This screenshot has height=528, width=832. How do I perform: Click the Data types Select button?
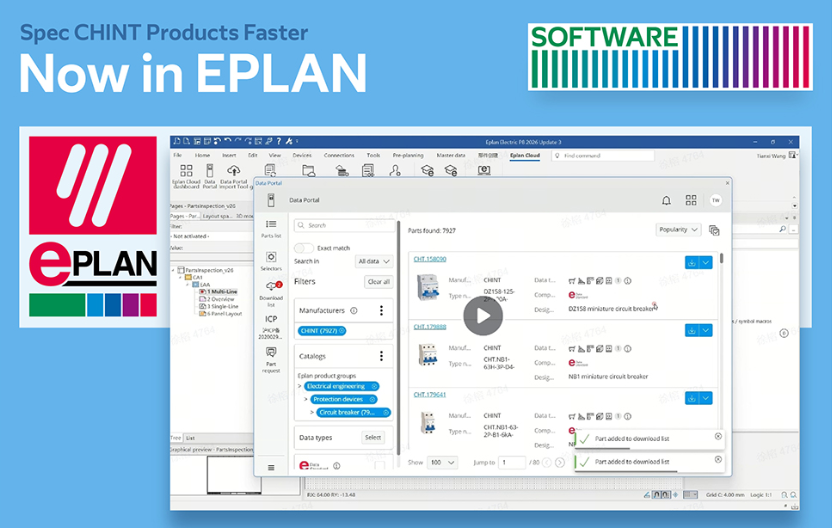pyautogui.click(x=373, y=437)
